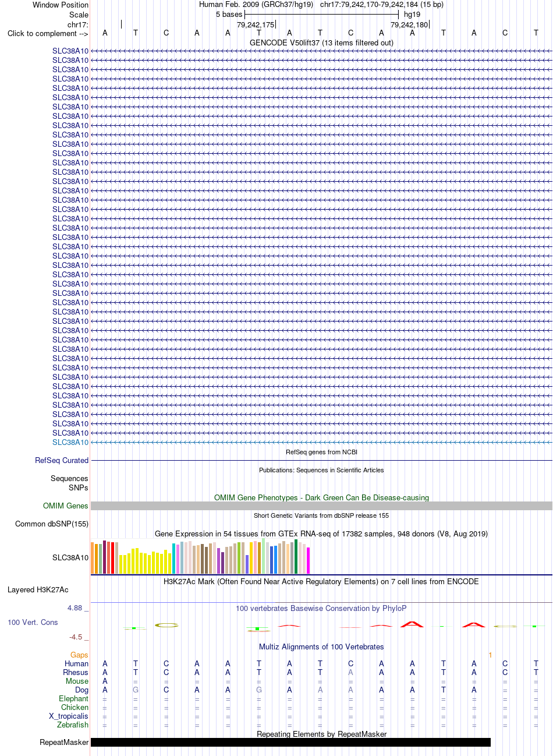
Task: Open the Multiz Alignments of 100 Vertebrates title
Action: tap(321, 647)
